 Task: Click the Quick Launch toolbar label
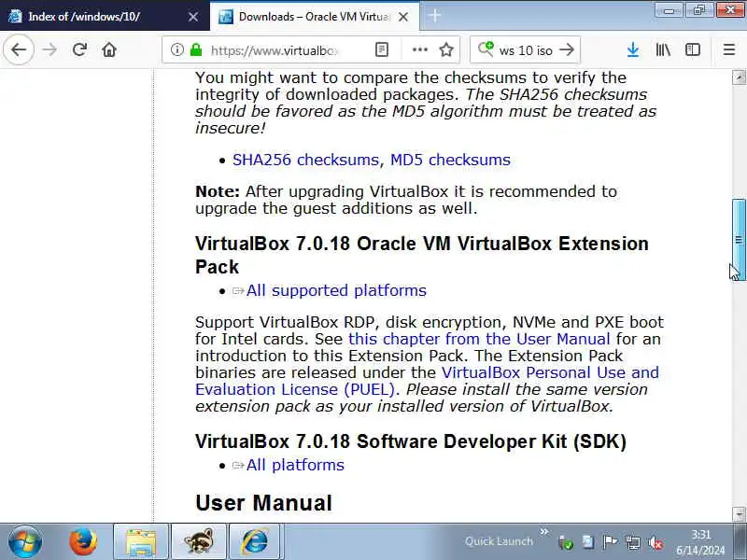(499, 541)
